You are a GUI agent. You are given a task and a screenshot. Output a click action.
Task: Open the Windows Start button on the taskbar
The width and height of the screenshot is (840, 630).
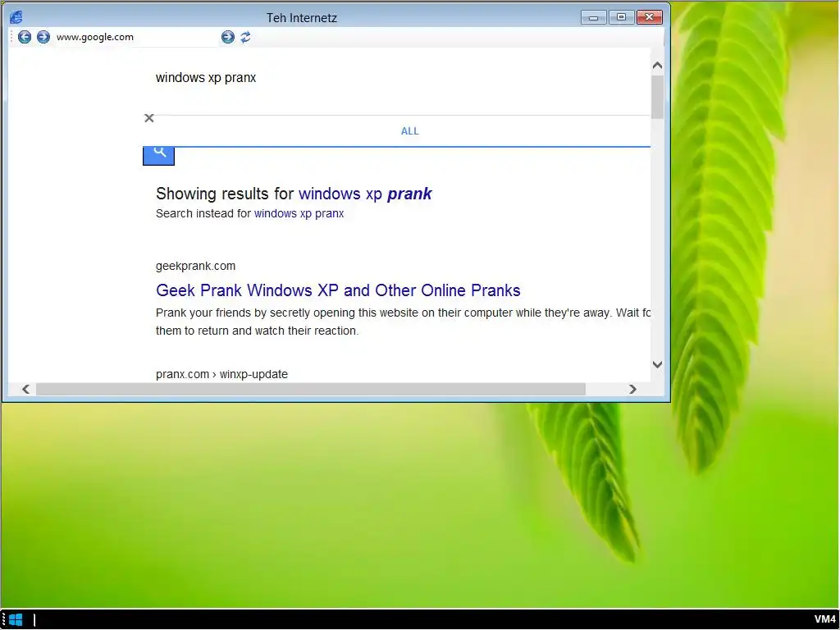pos(16,620)
